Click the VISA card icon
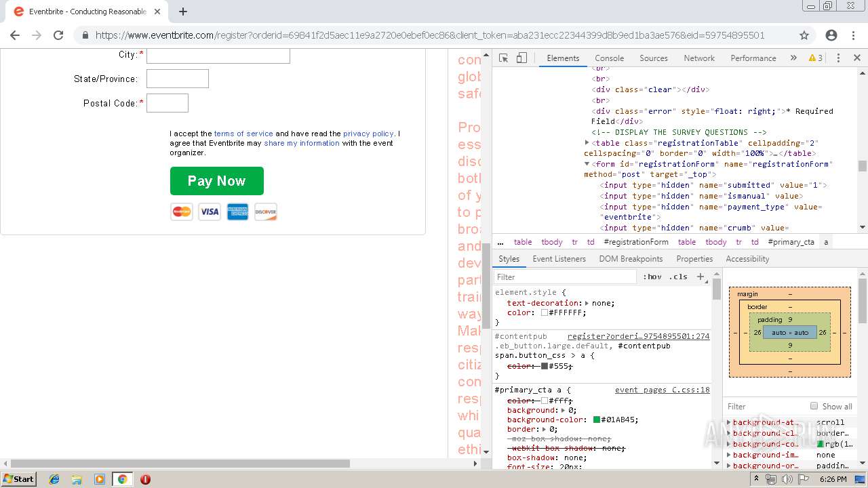 (210, 212)
